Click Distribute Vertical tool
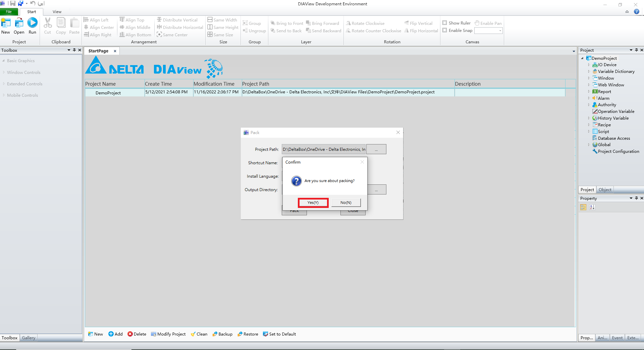This screenshot has height=350, width=644. (177, 20)
